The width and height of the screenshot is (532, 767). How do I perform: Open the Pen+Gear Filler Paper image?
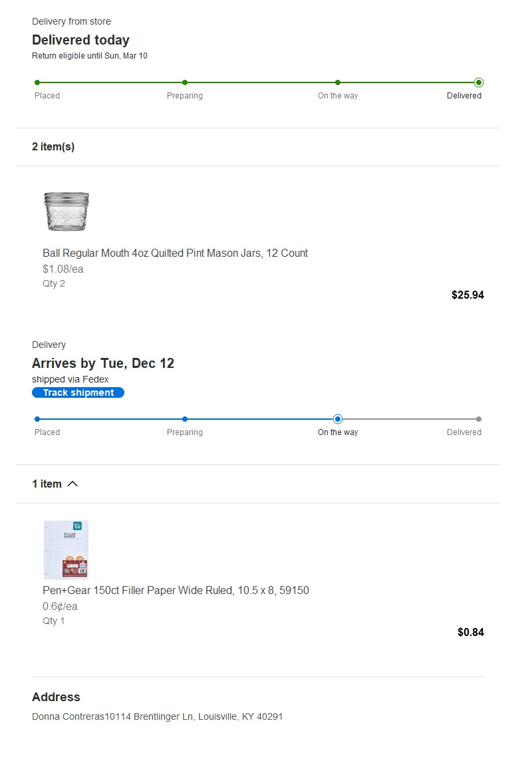coord(66,549)
